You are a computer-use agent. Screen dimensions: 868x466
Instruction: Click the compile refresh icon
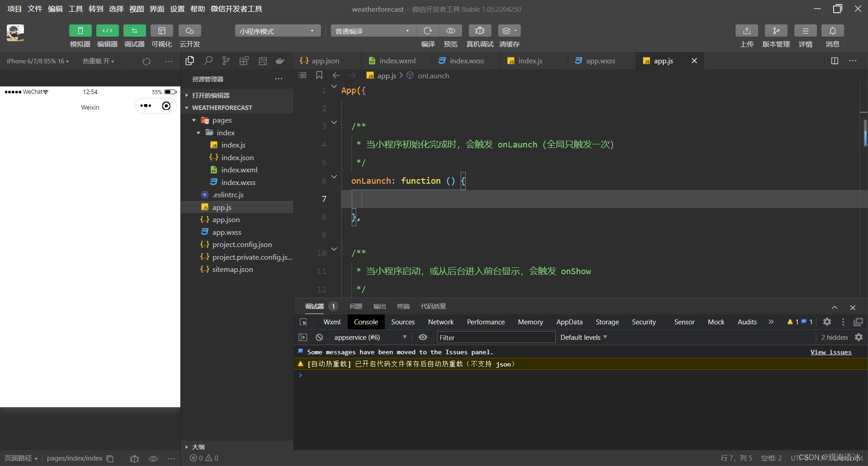coord(428,31)
